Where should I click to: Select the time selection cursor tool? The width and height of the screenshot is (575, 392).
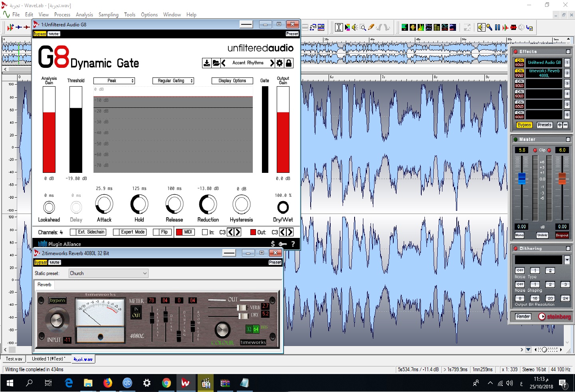pos(339,27)
